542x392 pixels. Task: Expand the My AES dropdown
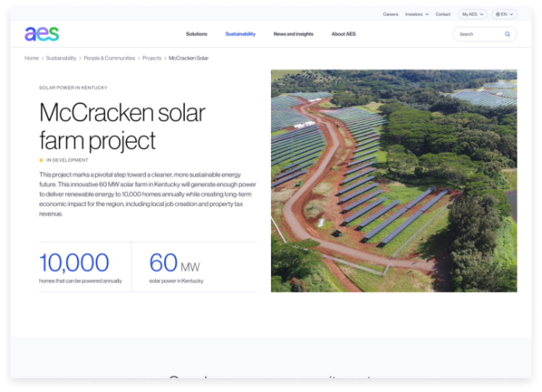click(472, 14)
